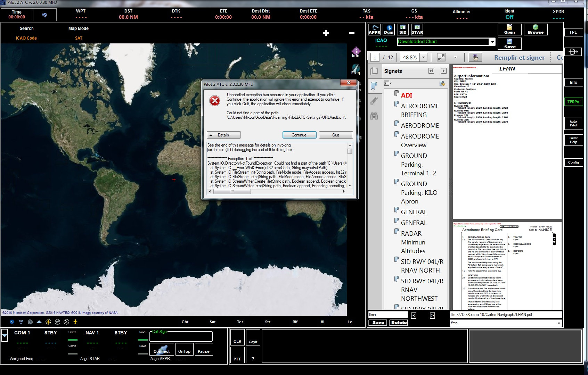Zoom out the map with the minus
This screenshot has width=588, height=375.
click(x=352, y=33)
